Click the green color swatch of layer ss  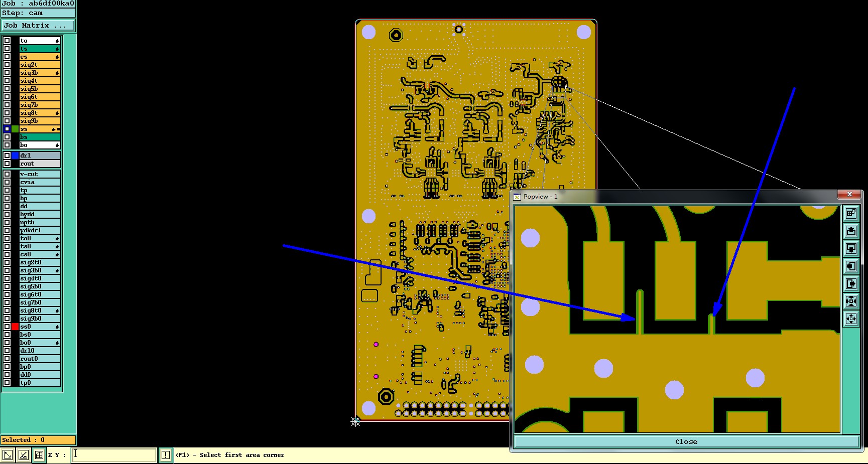point(15,129)
